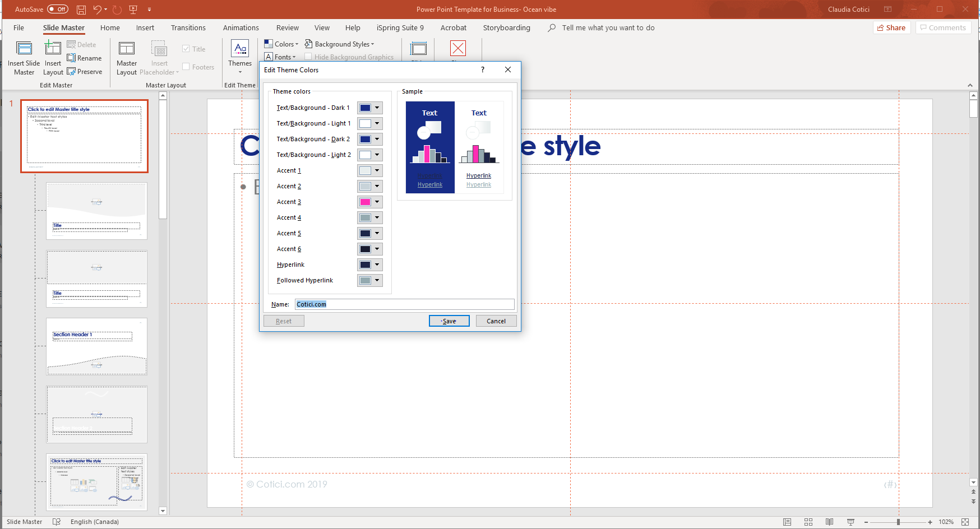Click the Slide Size icon
980x529 pixels.
[418, 48]
